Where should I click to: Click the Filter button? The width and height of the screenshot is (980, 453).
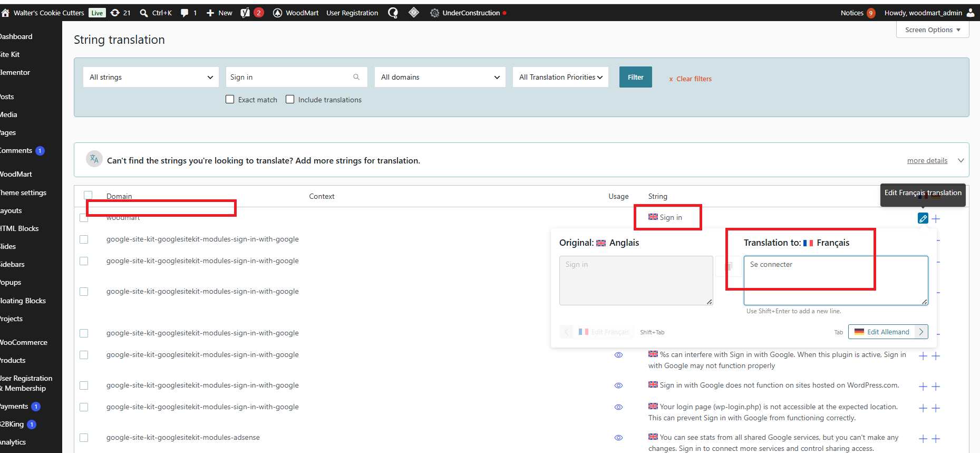[636, 77]
